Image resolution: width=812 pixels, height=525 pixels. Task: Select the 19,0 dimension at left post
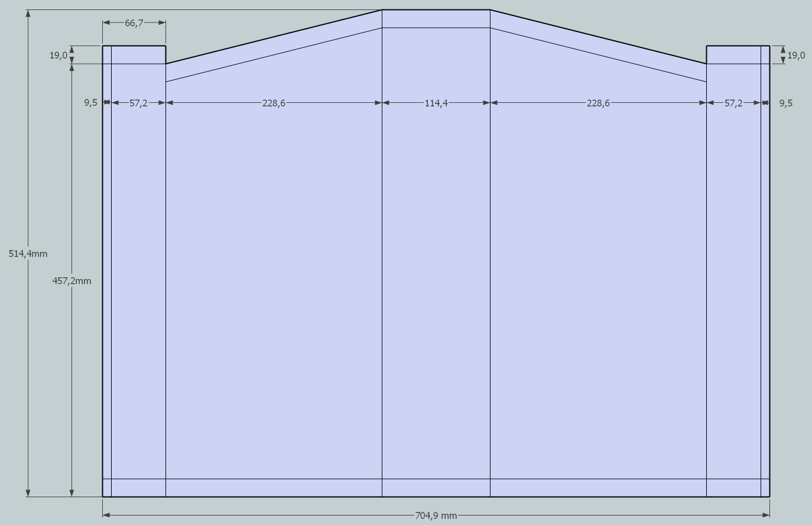(58, 55)
